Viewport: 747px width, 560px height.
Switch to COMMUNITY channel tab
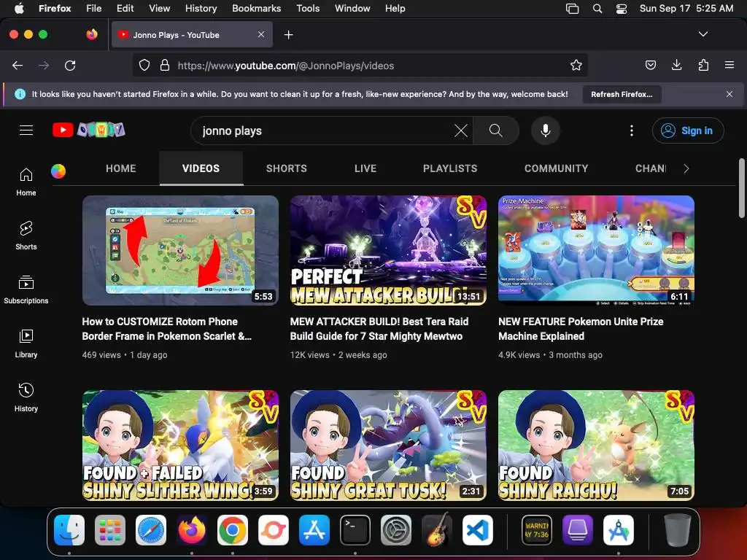pos(557,168)
